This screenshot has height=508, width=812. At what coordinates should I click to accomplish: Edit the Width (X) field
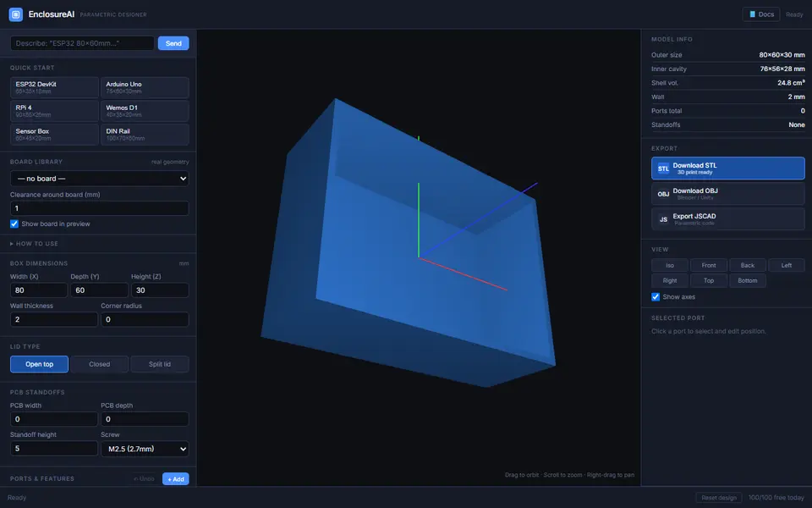(x=39, y=290)
